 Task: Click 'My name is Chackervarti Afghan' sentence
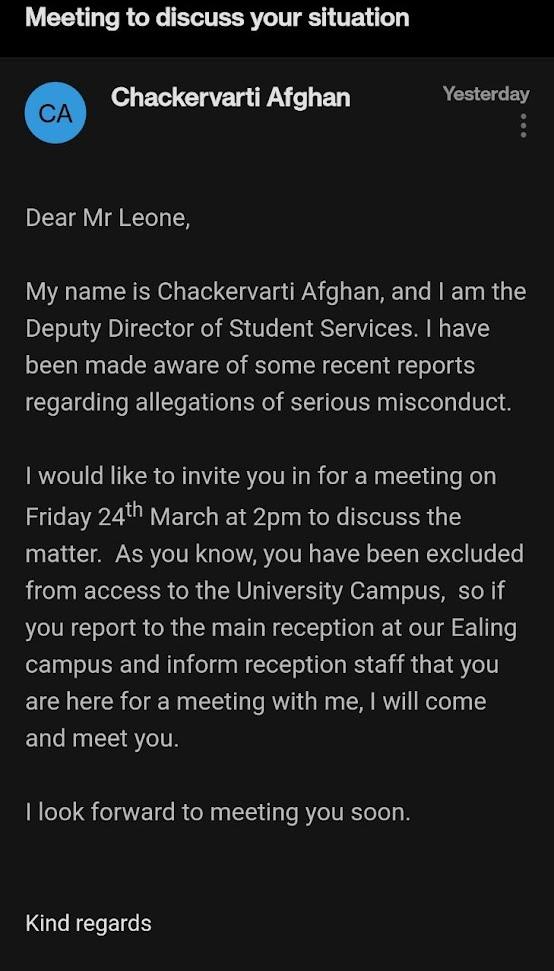coord(205,292)
